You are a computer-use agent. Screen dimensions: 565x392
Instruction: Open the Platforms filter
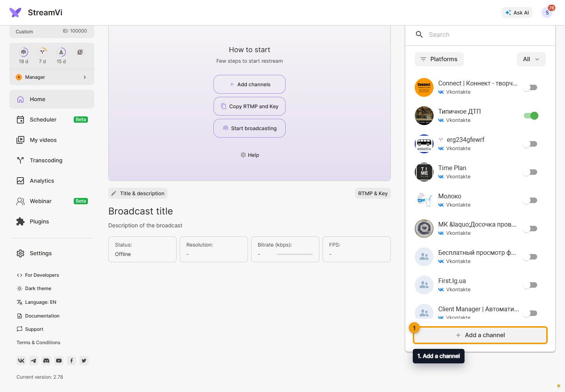coord(439,59)
